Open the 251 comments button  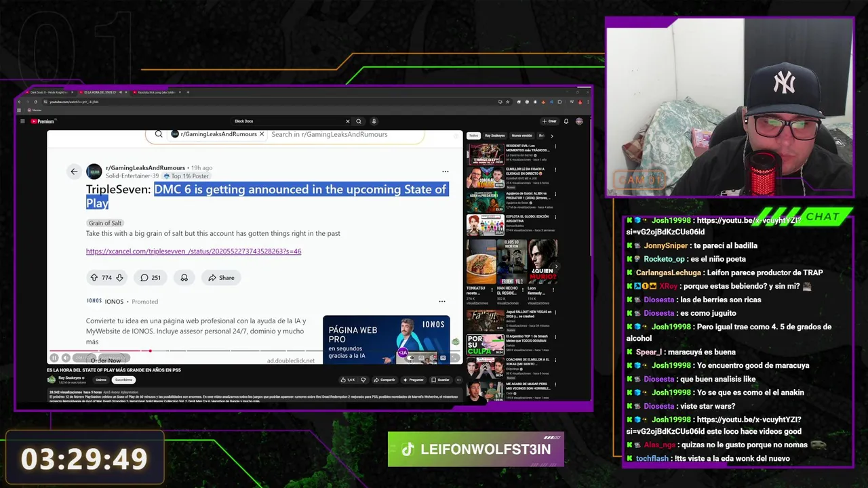coord(151,277)
